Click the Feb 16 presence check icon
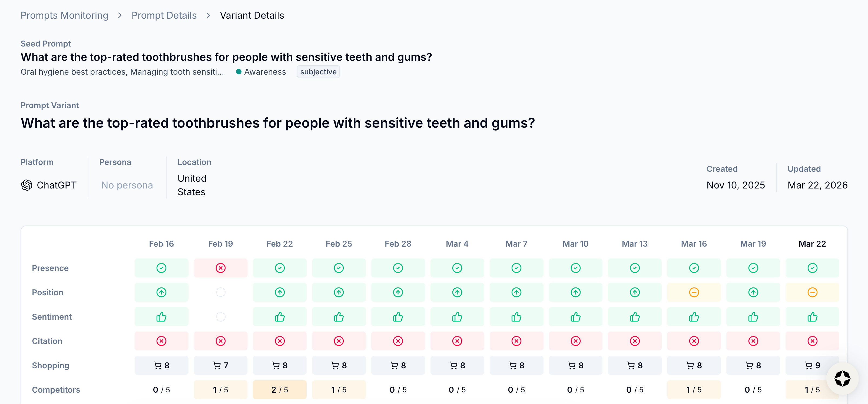Viewport: 868px width, 404px height. (x=161, y=268)
